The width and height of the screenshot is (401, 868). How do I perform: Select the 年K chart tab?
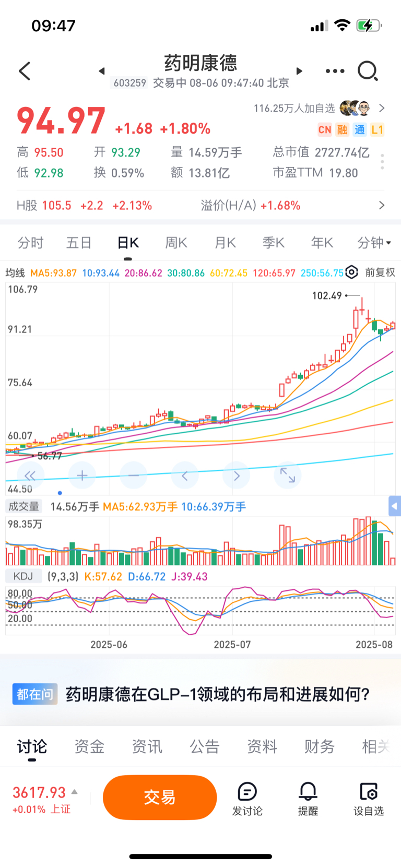[322, 243]
